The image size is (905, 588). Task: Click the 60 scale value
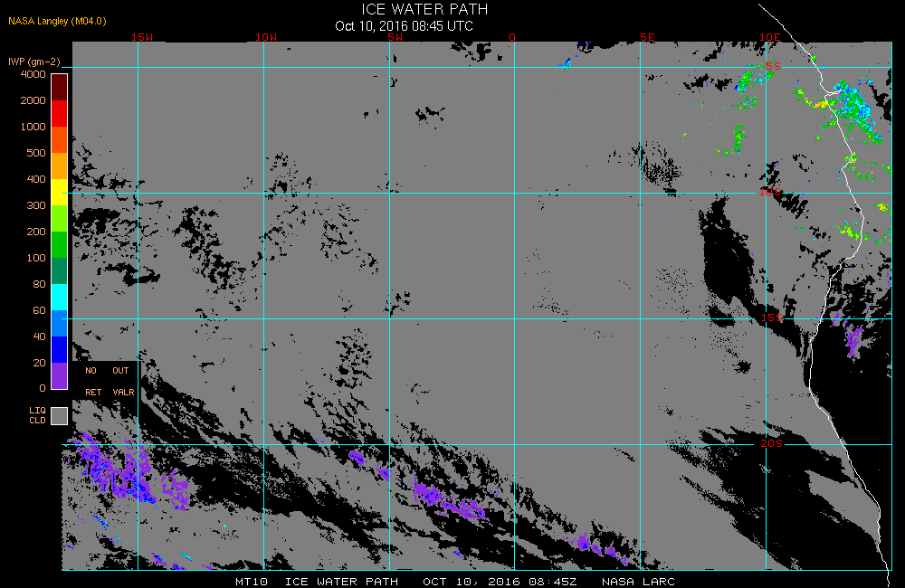39,310
